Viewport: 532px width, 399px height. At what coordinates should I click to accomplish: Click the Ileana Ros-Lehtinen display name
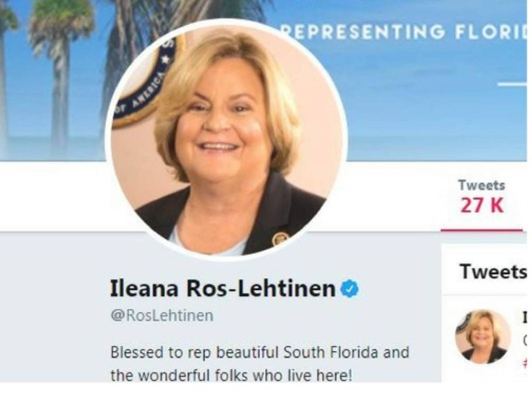[x=222, y=289]
